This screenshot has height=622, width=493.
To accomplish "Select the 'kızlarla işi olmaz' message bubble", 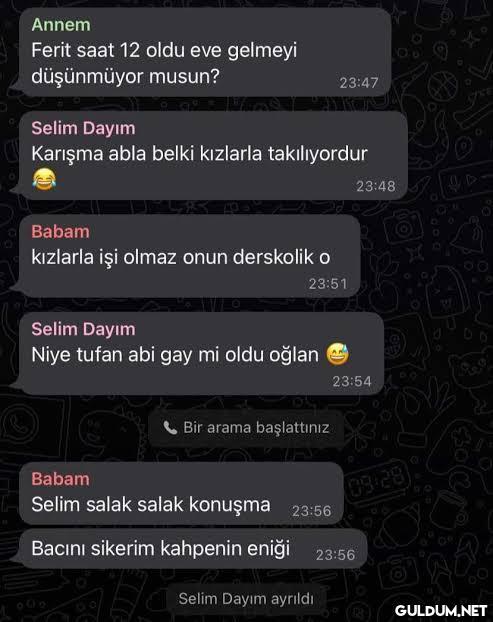I will click(189, 256).
